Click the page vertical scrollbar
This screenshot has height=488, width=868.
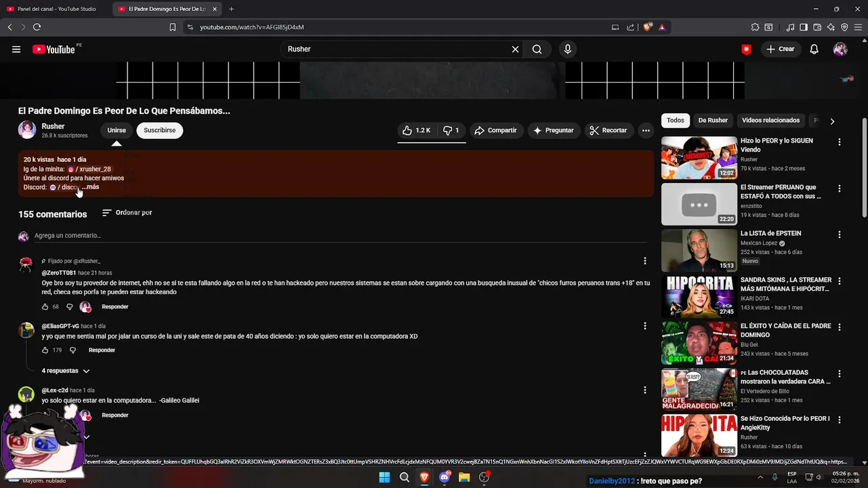tap(865, 169)
